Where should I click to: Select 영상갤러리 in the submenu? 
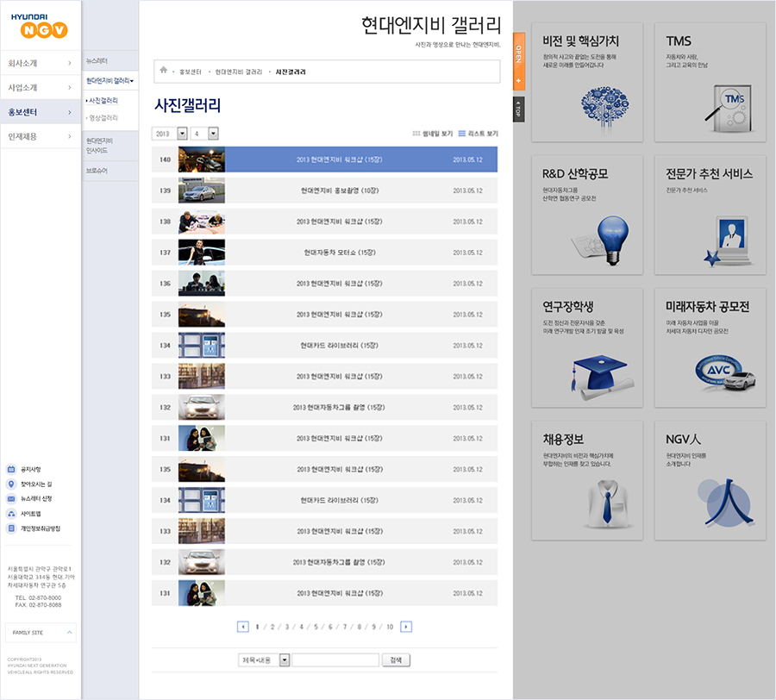(103, 118)
